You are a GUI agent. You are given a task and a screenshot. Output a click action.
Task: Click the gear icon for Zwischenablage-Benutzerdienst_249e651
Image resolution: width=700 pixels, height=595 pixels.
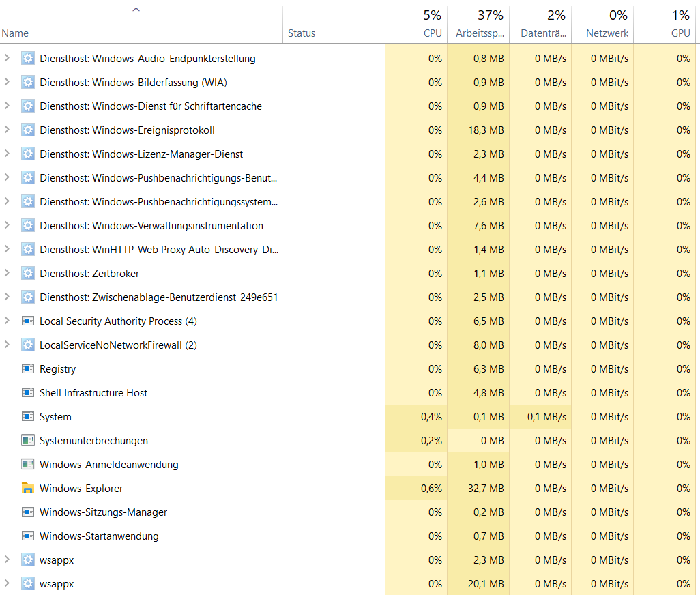point(28,297)
